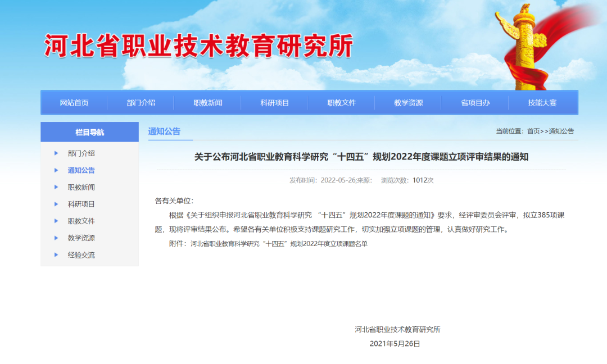607x364 pixels.
Task: Click the signature date 2021年5月26日
Action: (395, 344)
